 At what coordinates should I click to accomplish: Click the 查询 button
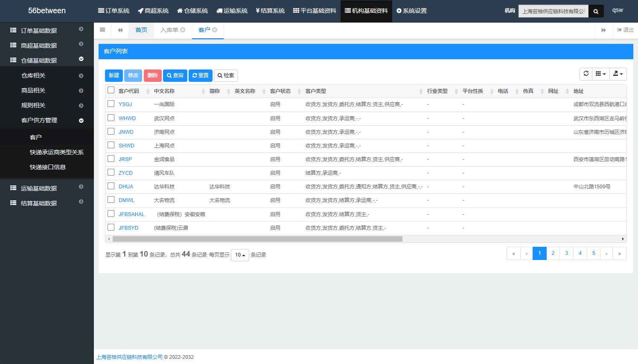click(x=175, y=75)
